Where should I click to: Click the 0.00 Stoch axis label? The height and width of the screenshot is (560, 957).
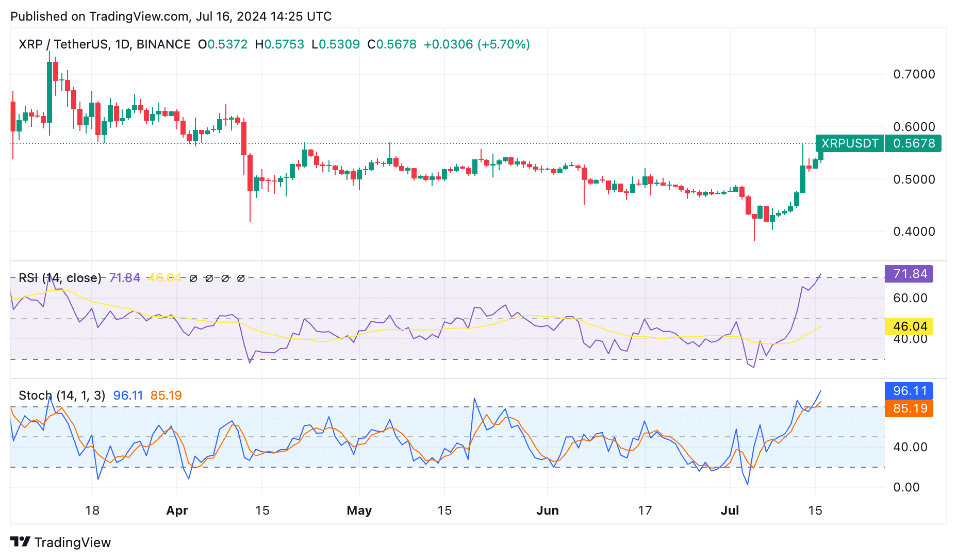coord(906,487)
